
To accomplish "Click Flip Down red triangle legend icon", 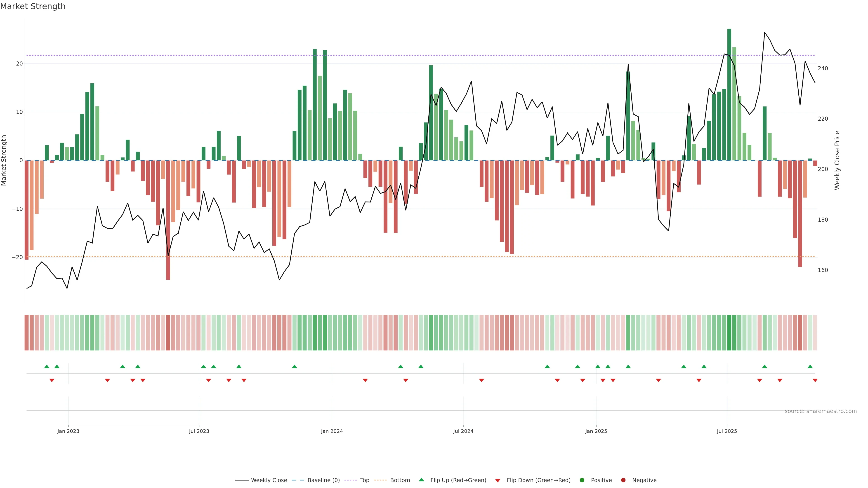I will click(x=498, y=481).
